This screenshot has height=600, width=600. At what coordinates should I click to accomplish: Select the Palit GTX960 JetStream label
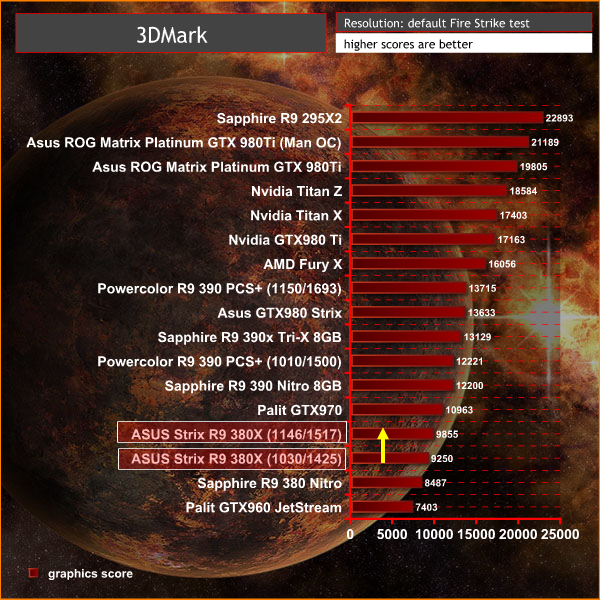pyautogui.click(x=264, y=508)
